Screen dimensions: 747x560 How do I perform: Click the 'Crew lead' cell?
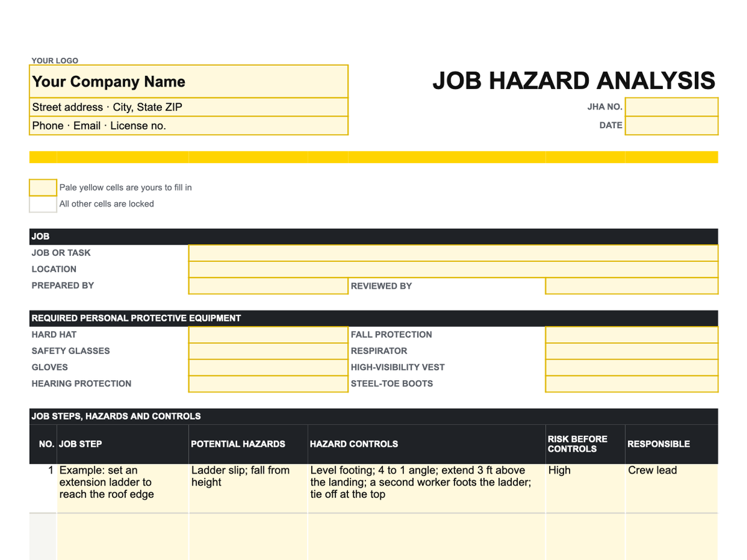click(672, 488)
